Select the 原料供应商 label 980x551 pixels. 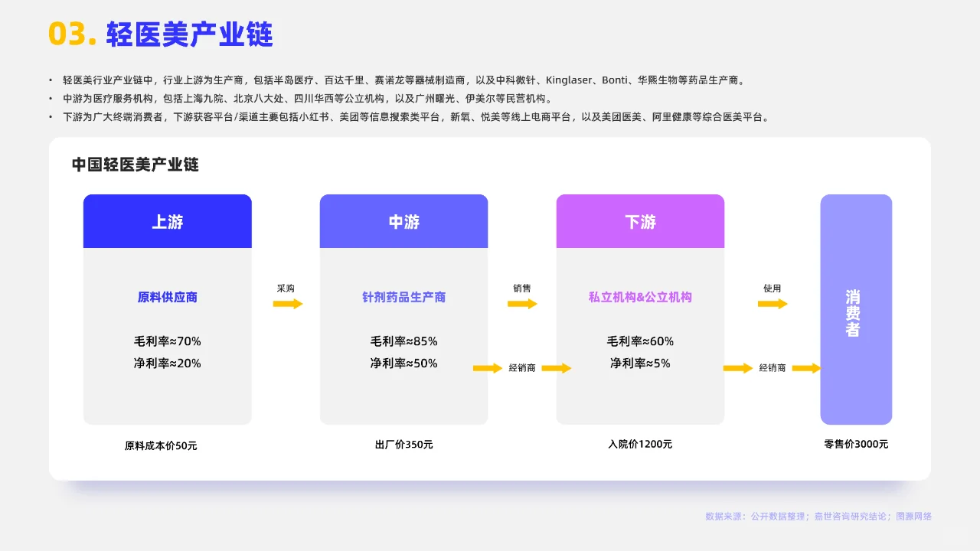167,298
